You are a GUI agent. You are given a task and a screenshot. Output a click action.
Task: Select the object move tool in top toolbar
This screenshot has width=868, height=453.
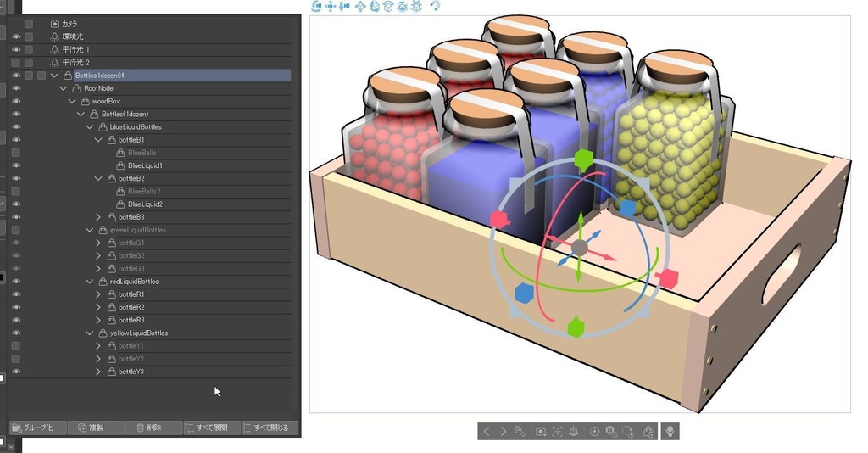click(x=360, y=6)
